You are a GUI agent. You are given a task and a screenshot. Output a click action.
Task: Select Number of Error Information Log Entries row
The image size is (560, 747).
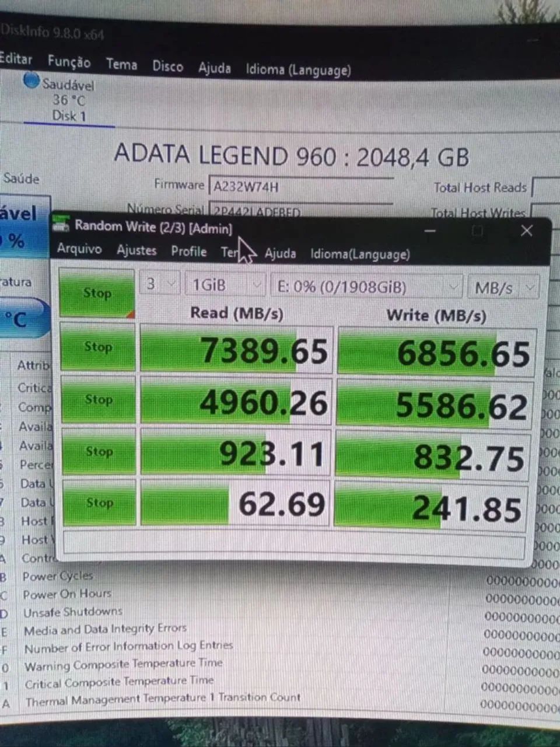[128, 647]
